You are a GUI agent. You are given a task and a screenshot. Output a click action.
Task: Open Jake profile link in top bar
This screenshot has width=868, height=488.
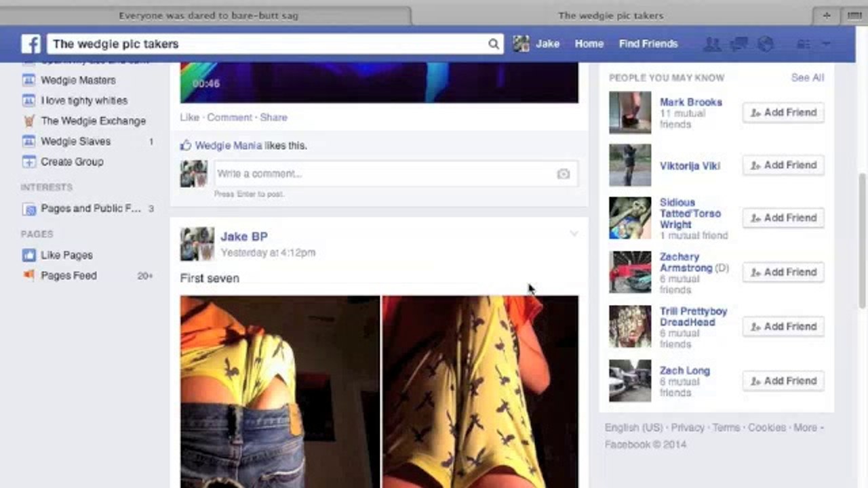coord(548,44)
